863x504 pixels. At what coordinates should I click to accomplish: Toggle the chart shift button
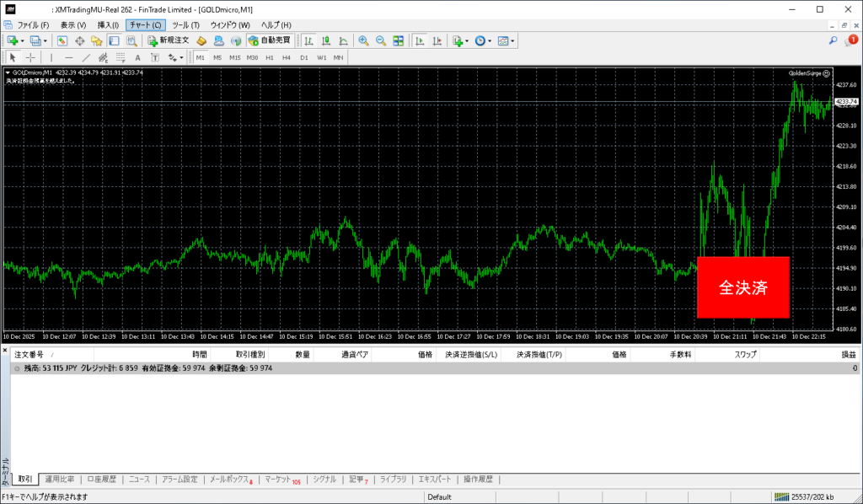[x=436, y=40]
